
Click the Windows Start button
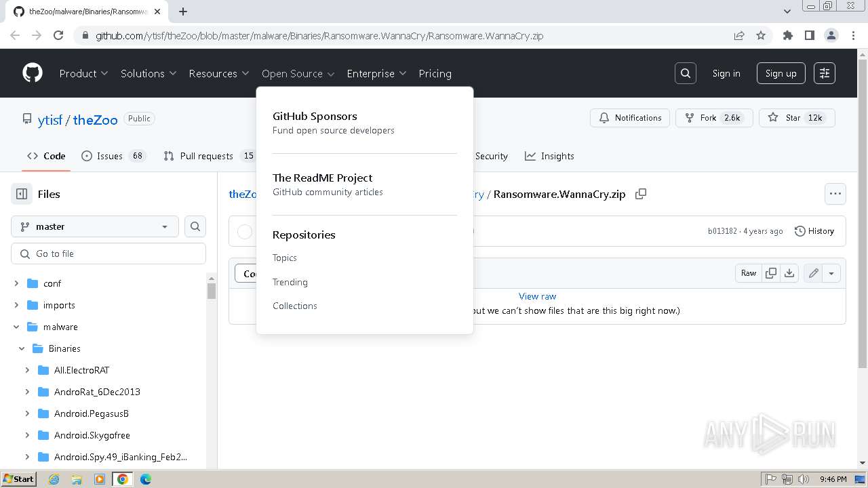pyautogui.click(x=18, y=479)
